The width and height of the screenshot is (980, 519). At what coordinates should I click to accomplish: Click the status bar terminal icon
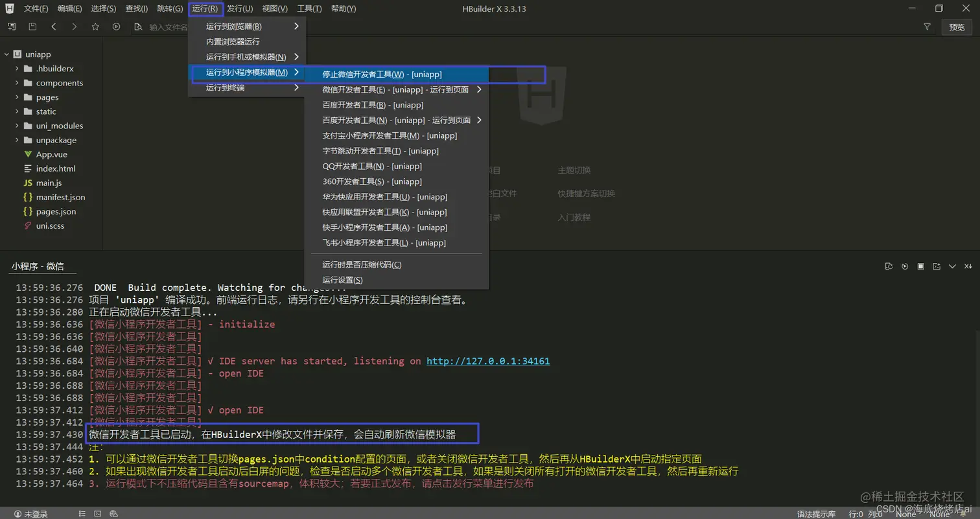point(98,514)
